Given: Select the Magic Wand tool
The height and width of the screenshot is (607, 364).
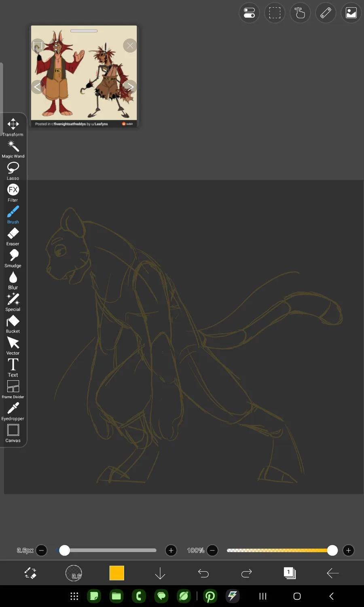Looking at the screenshot, I should pos(13,149).
